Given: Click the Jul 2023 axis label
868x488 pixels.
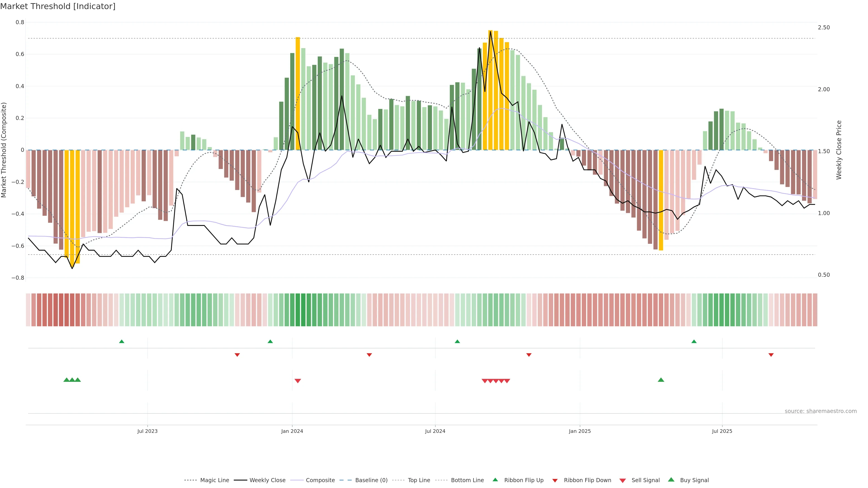Looking at the screenshot, I should [147, 431].
